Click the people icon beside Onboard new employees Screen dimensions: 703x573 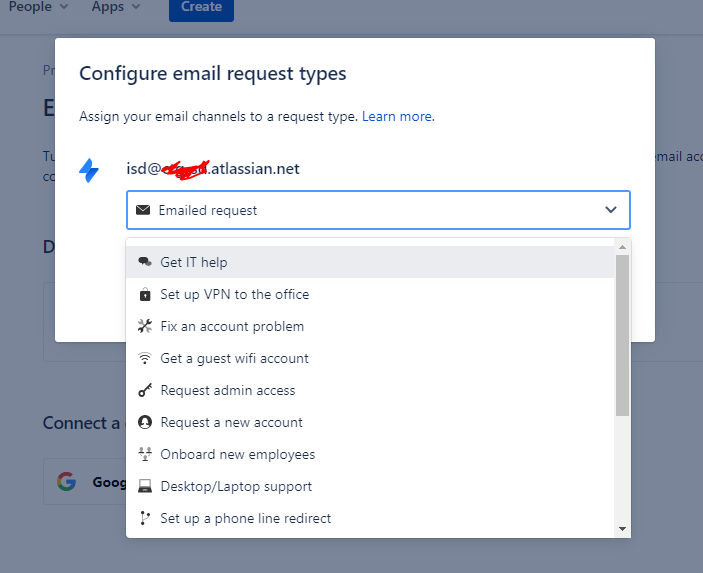tap(145, 454)
